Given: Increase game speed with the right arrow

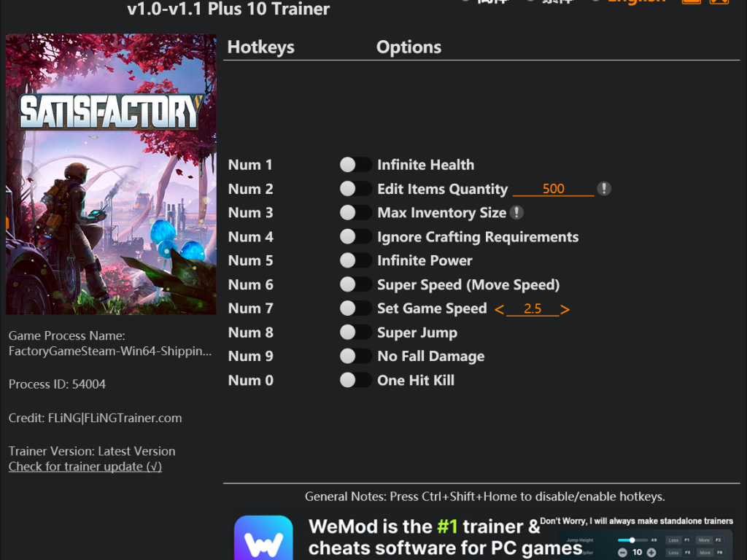Looking at the screenshot, I should pyautogui.click(x=565, y=309).
